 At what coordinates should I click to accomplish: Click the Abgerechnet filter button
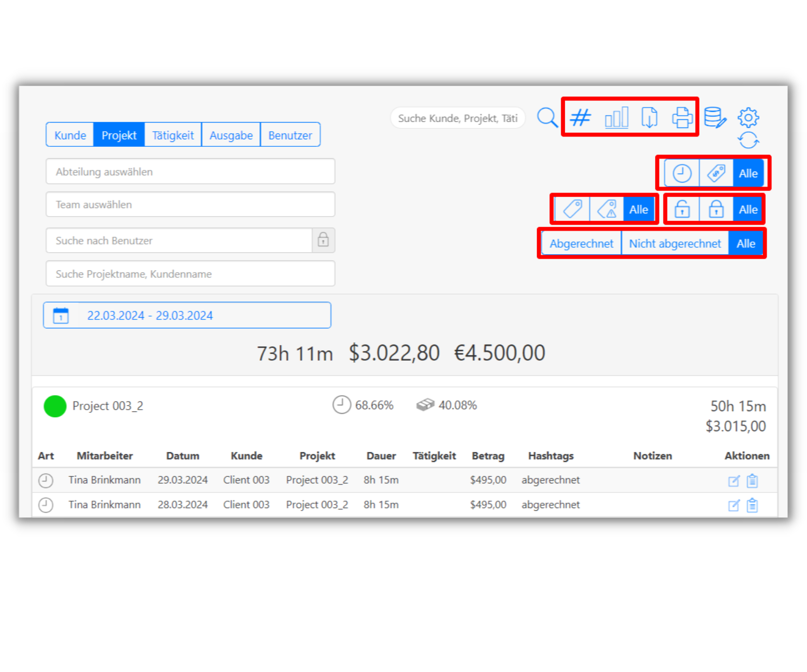point(581,244)
